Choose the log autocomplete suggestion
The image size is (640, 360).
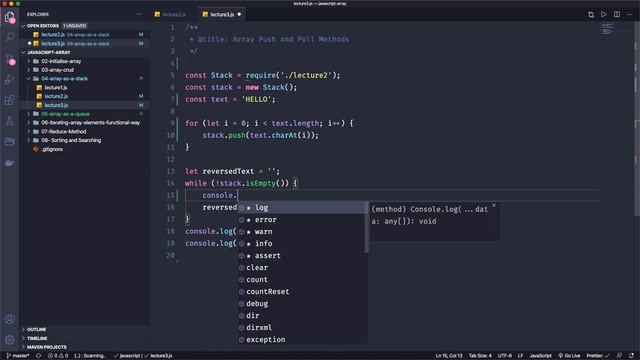pyautogui.click(x=302, y=208)
